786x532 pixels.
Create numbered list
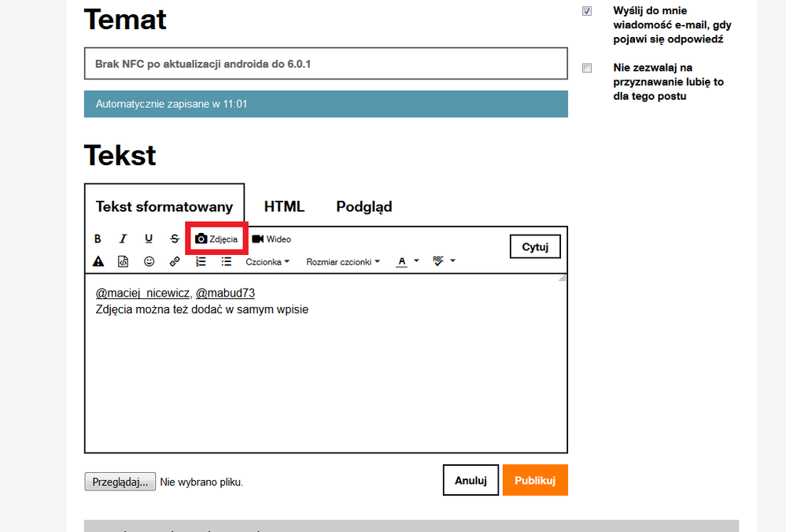click(201, 261)
